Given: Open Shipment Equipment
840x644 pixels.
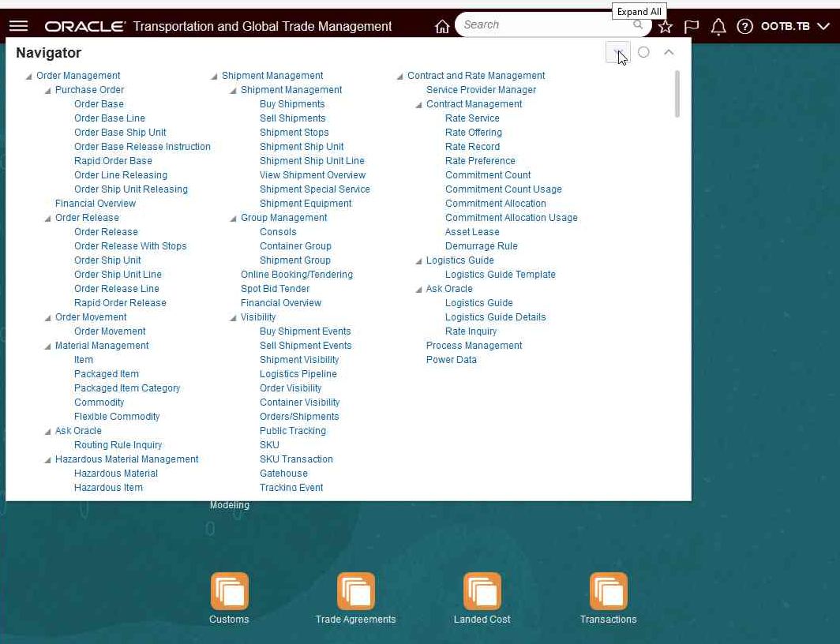Looking at the screenshot, I should (306, 203).
